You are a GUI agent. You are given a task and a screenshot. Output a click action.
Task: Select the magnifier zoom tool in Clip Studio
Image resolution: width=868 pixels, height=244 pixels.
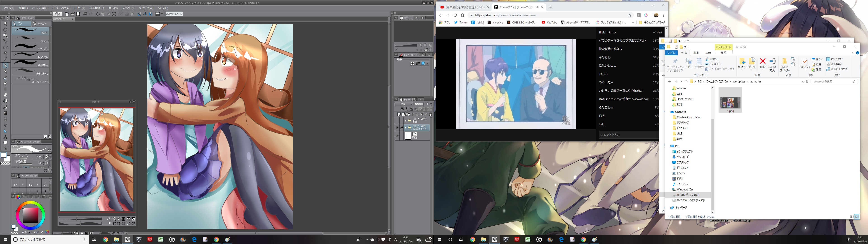(5, 24)
